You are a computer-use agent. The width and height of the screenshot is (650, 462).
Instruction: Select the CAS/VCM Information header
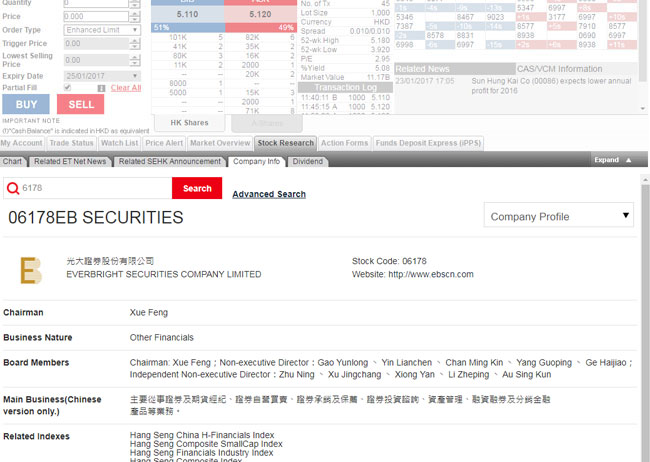coord(576,69)
